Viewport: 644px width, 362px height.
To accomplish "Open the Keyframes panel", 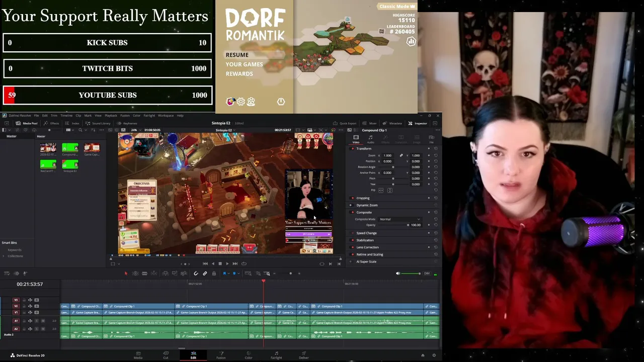I will pos(127,123).
